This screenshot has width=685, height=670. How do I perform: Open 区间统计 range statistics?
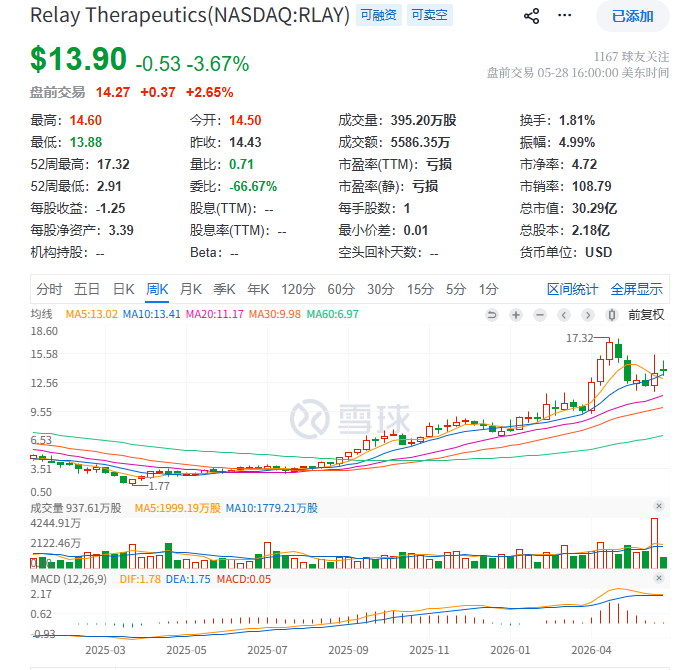tap(572, 289)
